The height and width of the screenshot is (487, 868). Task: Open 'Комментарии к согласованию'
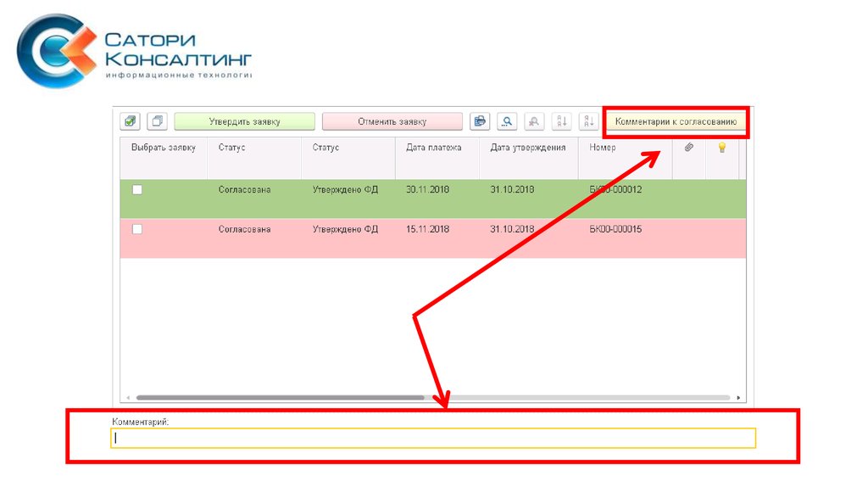tap(676, 122)
